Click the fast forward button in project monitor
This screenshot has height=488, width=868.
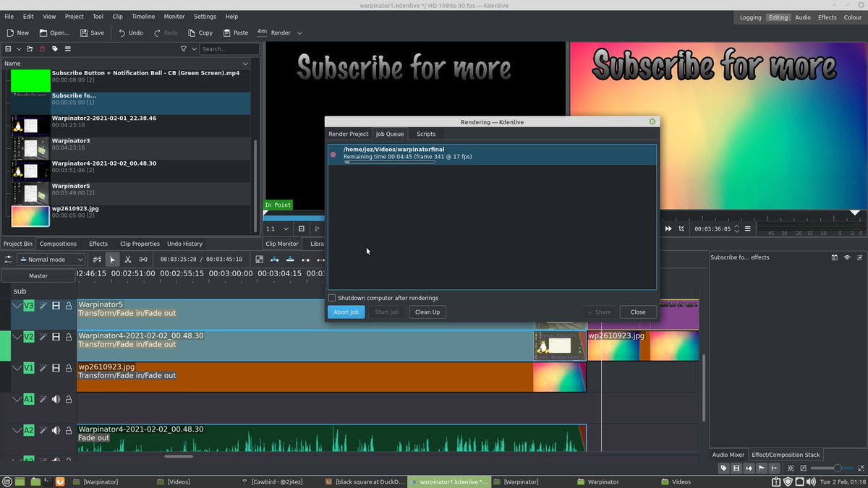[x=668, y=228]
